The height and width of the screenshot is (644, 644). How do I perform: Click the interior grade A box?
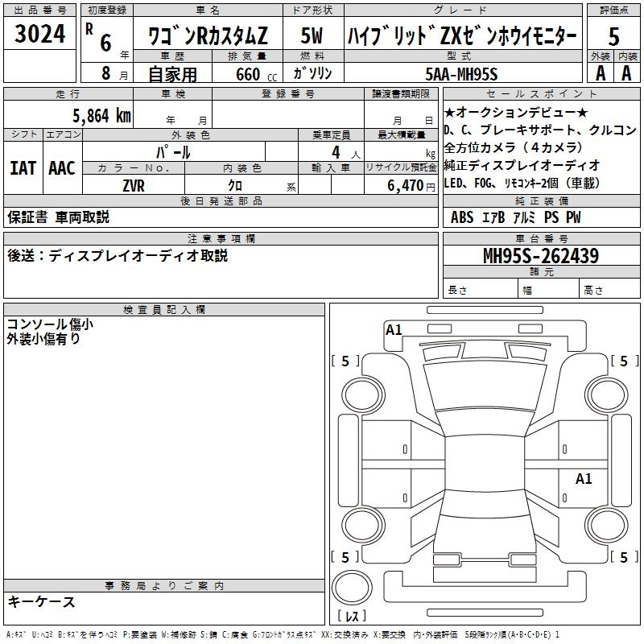[627, 73]
